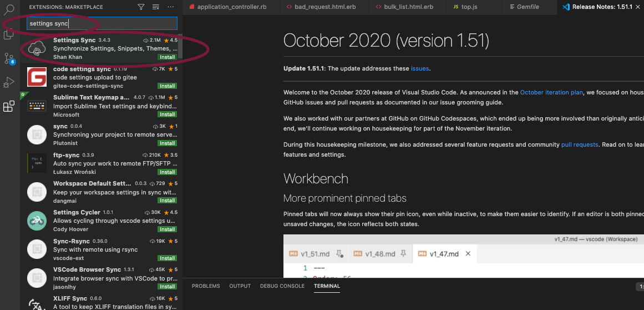
Task: Open the Extensions view icon
Action: coord(9,107)
